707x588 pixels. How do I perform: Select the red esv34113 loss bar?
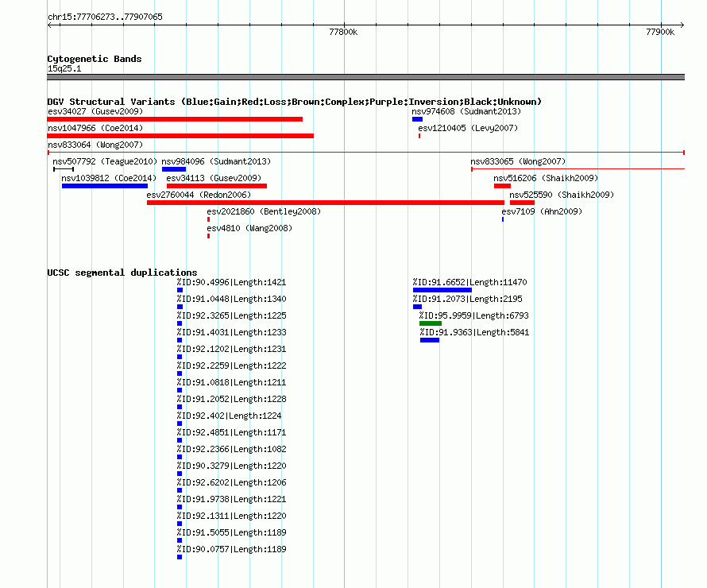point(216,186)
